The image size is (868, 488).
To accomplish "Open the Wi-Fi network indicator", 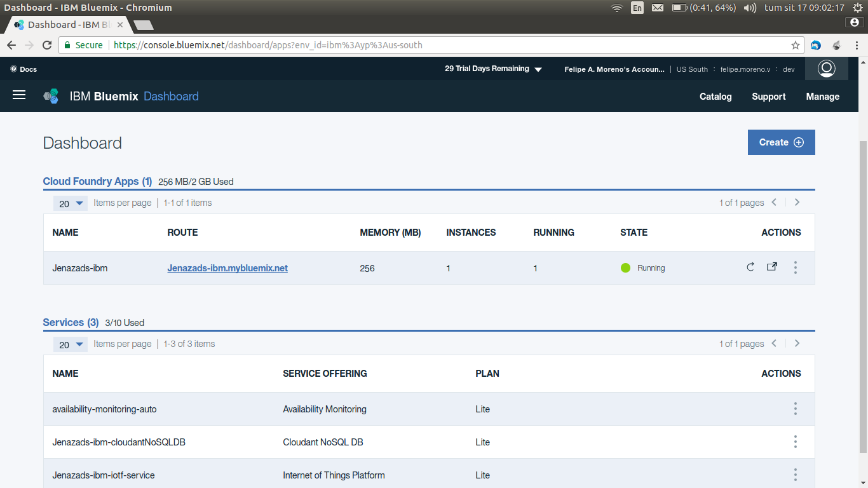I will click(x=616, y=8).
